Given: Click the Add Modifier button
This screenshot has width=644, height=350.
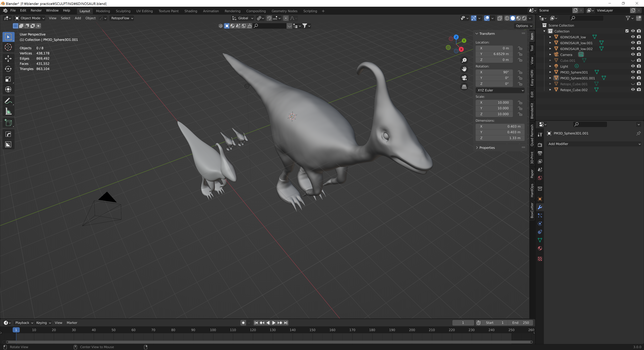Looking at the screenshot, I should click(x=594, y=144).
